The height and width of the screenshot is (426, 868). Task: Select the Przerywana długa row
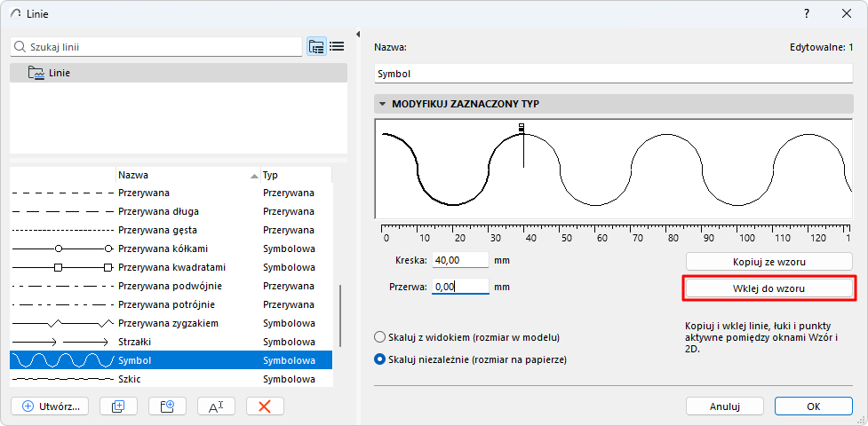tap(171, 211)
